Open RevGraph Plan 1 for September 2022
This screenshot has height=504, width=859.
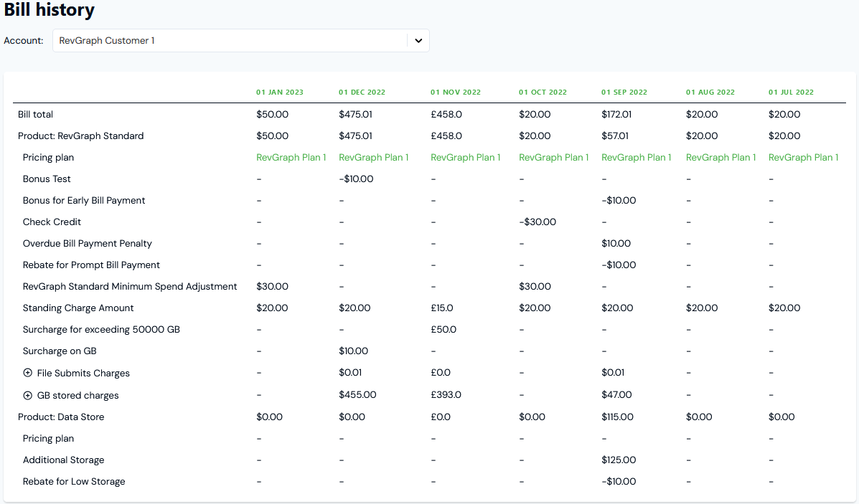pos(636,157)
